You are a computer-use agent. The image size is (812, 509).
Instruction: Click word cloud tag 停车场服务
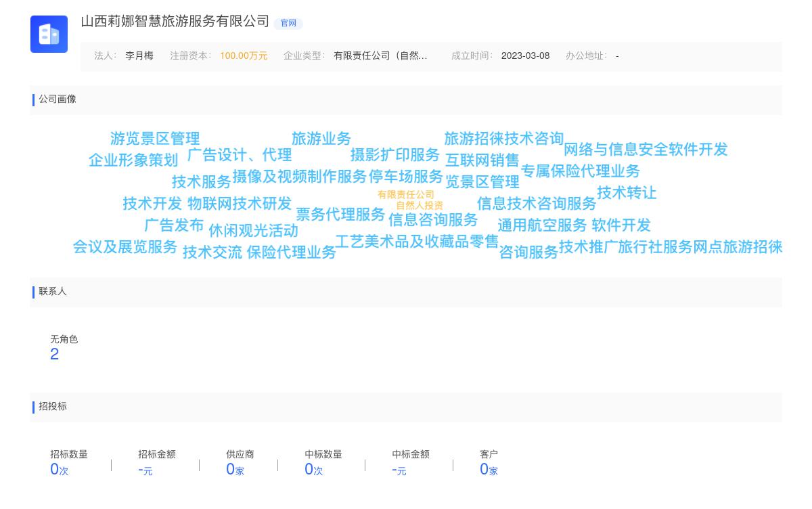tap(406, 177)
